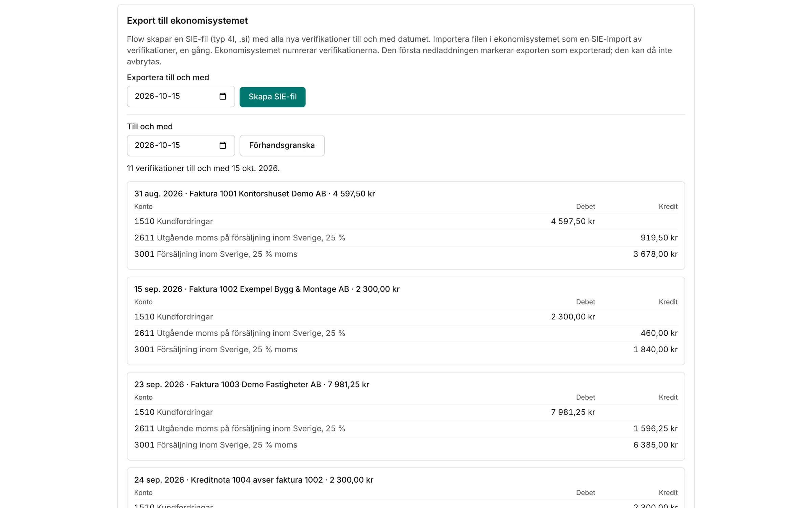Select the Faktura 1003 Demo Fastigheter AB header
The image size is (812, 508).
251,385
